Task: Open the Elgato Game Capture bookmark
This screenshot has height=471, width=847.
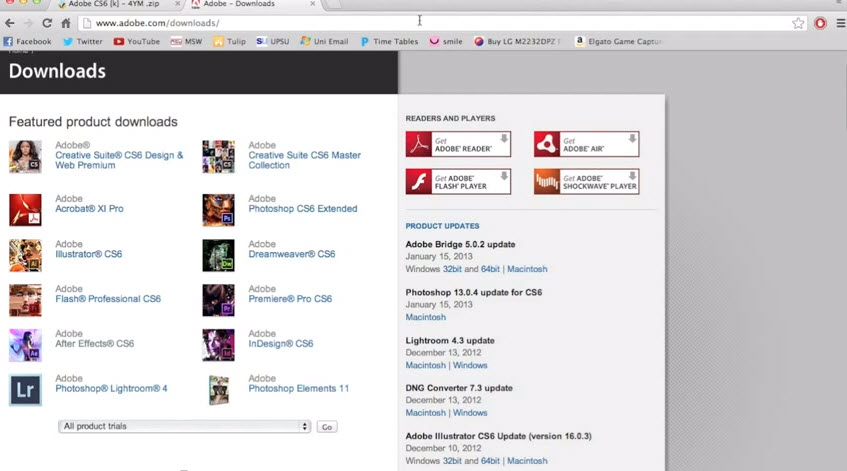Action: (x=618, y=42)
